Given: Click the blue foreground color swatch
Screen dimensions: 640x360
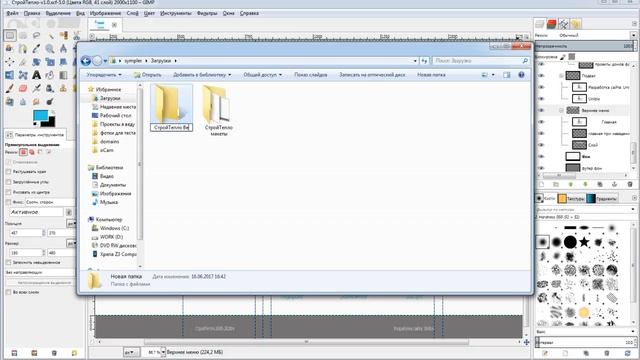Looking at the screenshot, I should click(40, 116).
